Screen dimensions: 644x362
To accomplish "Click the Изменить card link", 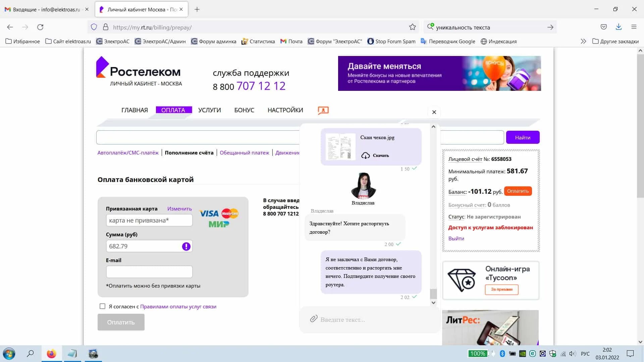I will pyautogui.click(x=179, y=208).
